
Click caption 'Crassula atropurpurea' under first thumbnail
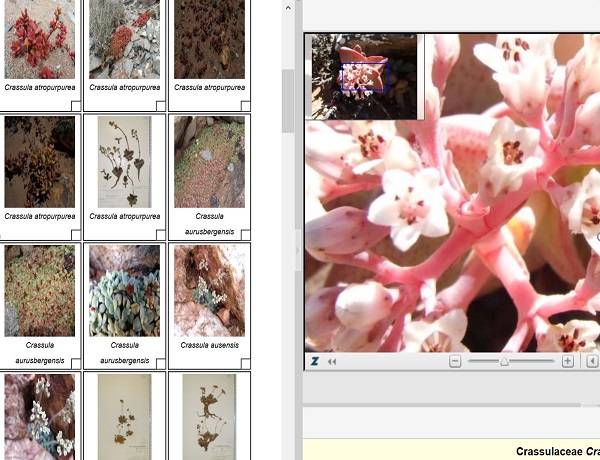(40, 88)
